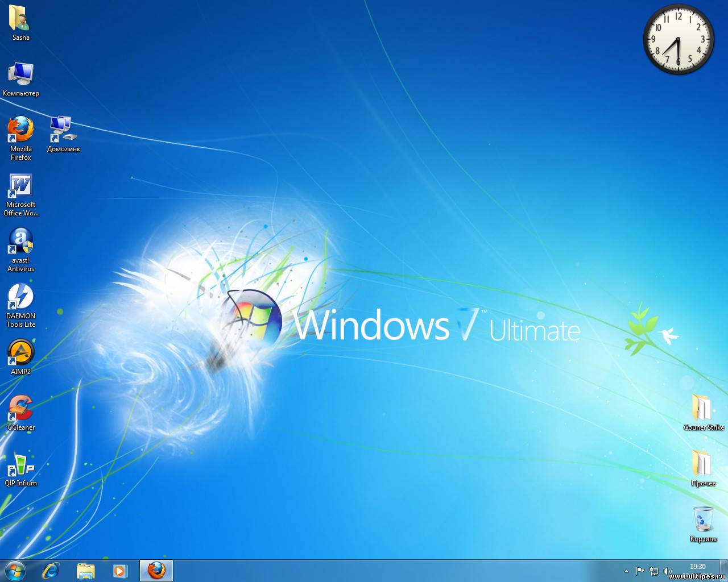The width and height of the screenshot is (728, 582).
Task: Select the Counter Strike folder
Action: tap(703, 409)
